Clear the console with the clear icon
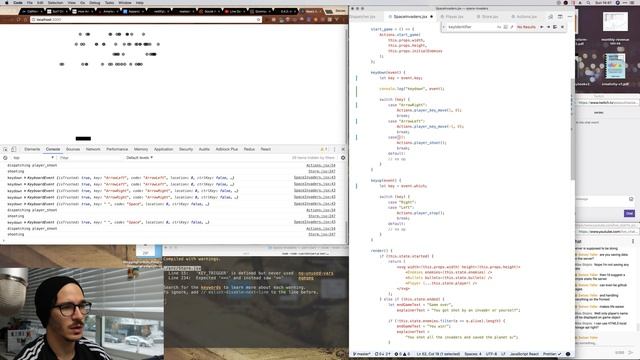640x360 pixels. (x=5, y=158)
